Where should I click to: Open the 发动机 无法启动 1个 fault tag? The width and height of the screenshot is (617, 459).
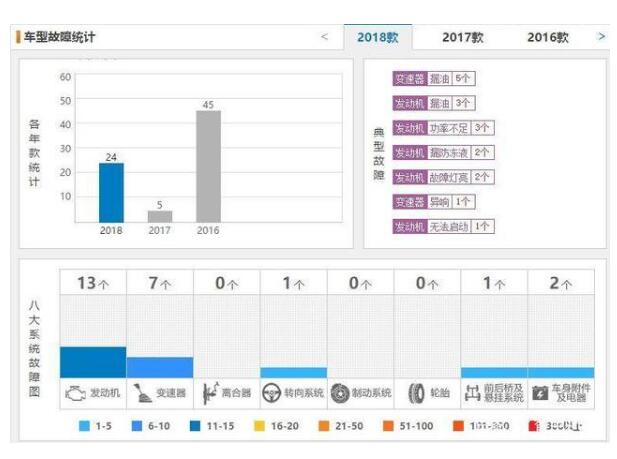click(443, 226)
